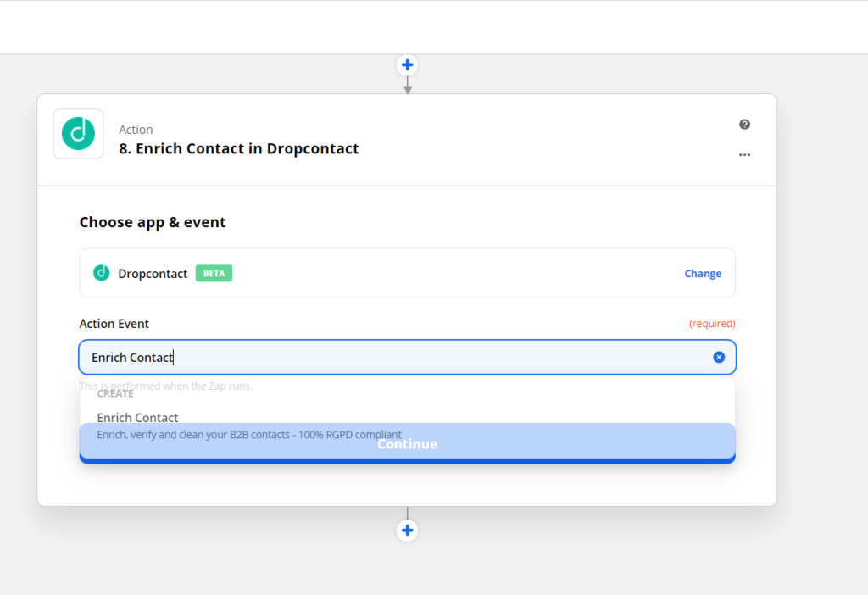Select Enrich Contact from the dropdown list
Viewport: 868px width, 595px height.
pyautogui.click(x=407, y=425)
